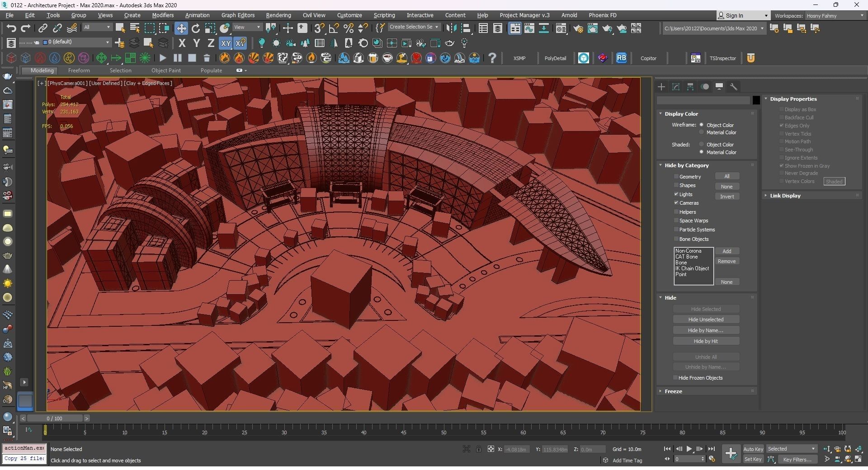
Task: Click the Invert category button
Action: (x=727, y=197)
